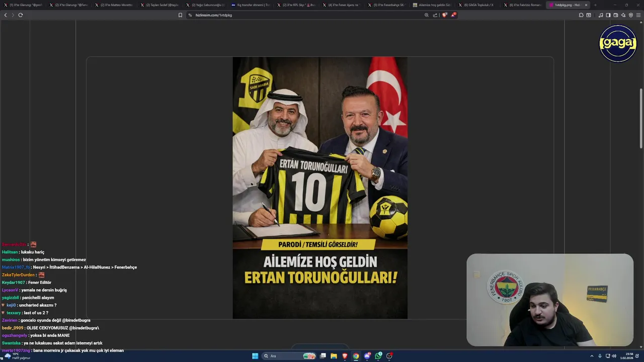Click username 'Keydar1907' in chat

[x=13, y=283]
